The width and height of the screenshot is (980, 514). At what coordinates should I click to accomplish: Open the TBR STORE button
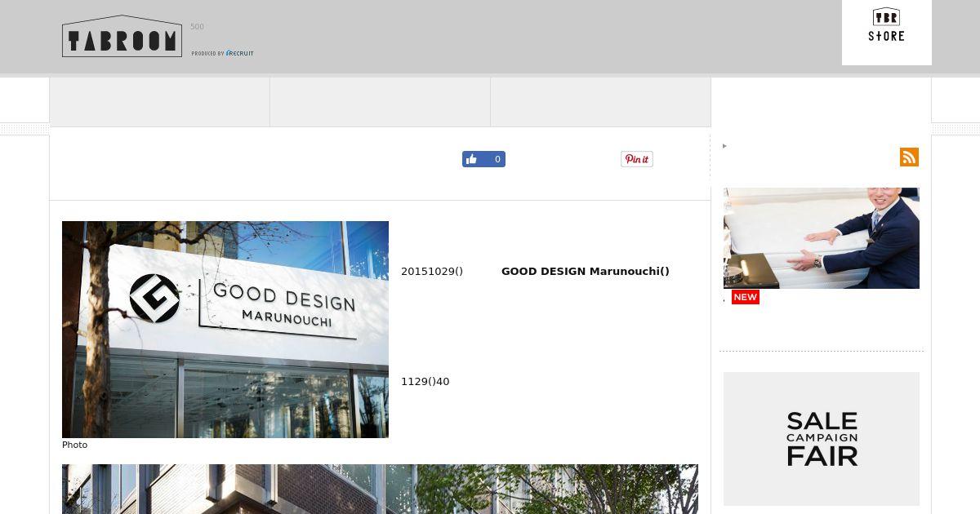point(886,32)
